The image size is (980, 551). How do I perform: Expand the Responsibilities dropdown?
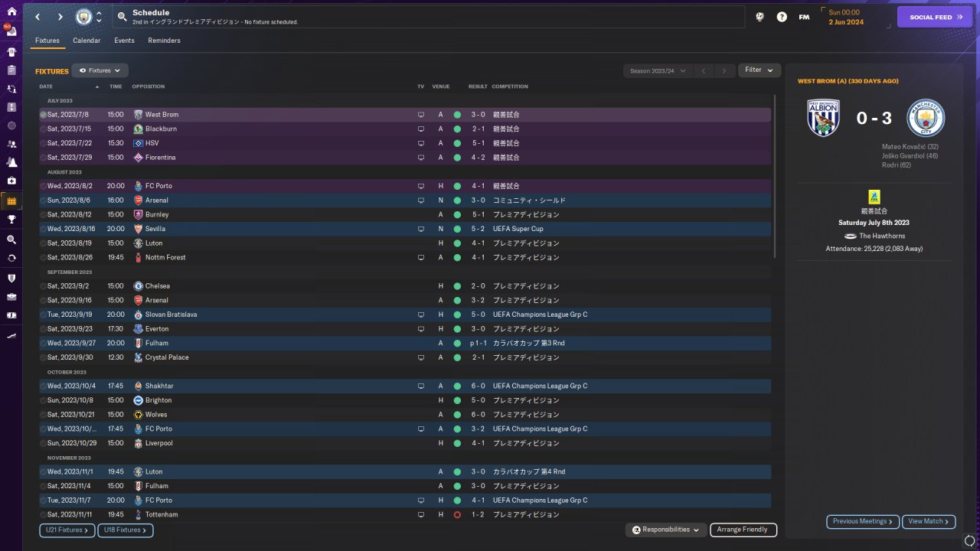(x=665, y=530)
